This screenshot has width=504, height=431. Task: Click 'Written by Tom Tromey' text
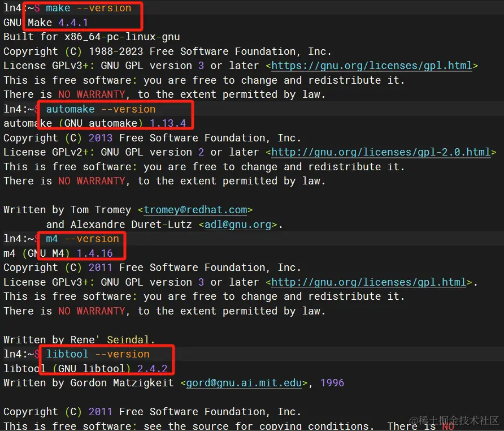(x=67, y=210)
